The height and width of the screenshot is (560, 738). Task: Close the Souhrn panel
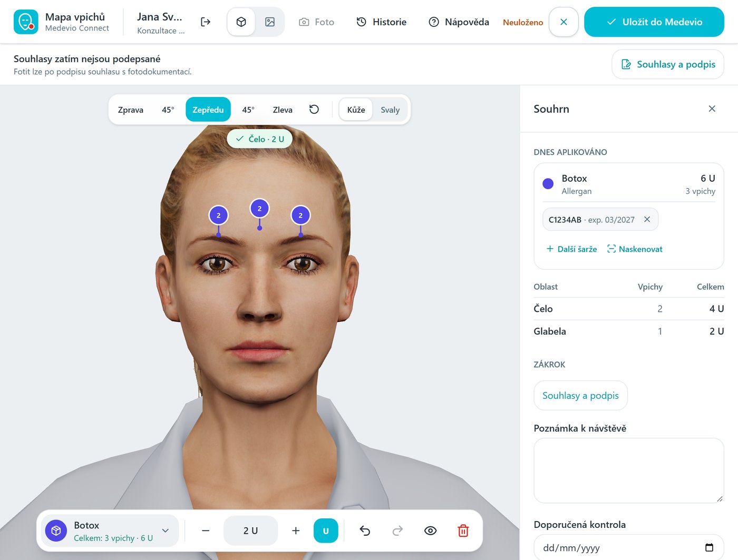tap(712, 109)
